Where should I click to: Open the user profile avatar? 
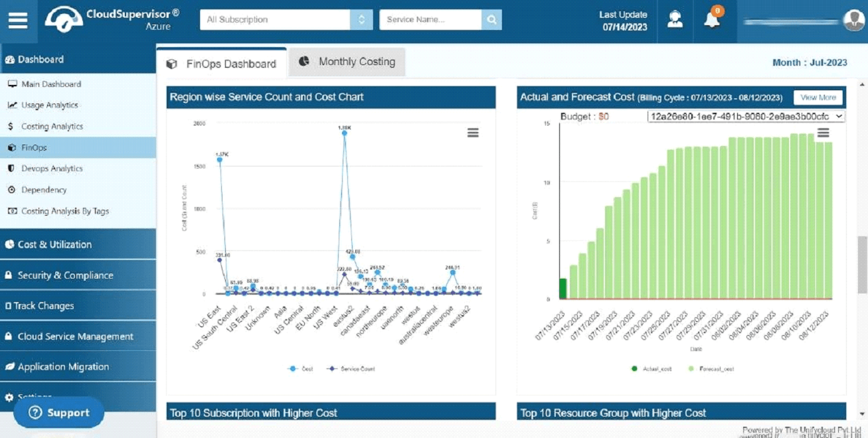pyautogui.click(x=853, y=21)
